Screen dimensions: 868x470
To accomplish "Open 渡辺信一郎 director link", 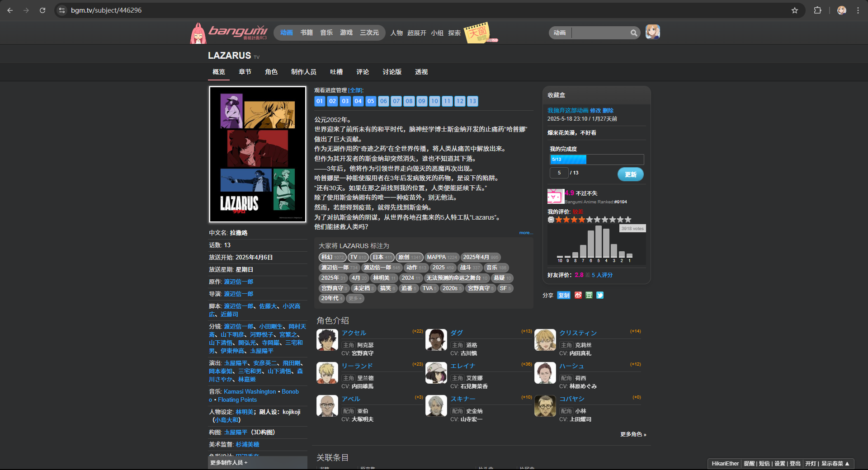I will [x=238, y=294].
